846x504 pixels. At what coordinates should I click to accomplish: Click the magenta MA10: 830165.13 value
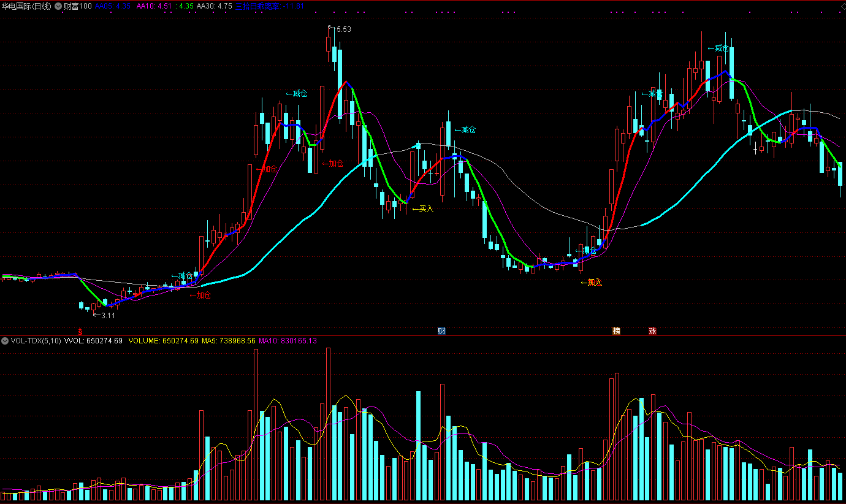288,340
